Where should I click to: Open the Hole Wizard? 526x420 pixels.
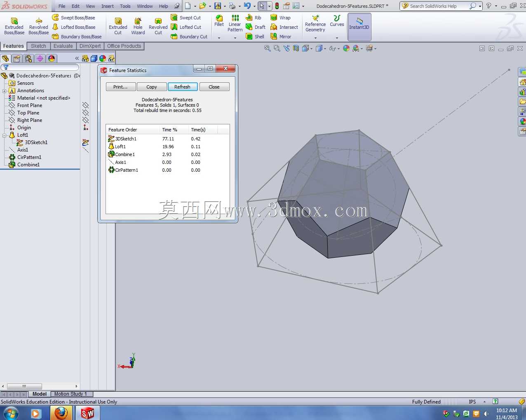[138, 26]
